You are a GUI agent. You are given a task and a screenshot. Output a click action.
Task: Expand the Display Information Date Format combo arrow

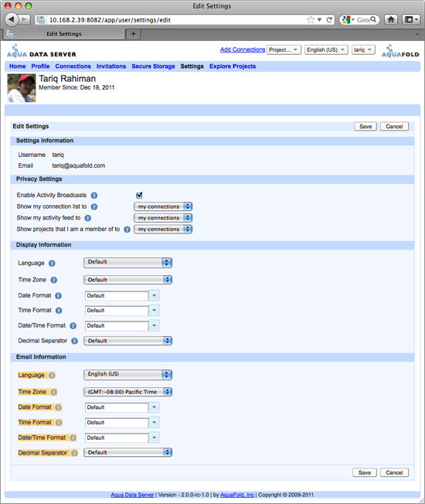(x=155, y=295)
